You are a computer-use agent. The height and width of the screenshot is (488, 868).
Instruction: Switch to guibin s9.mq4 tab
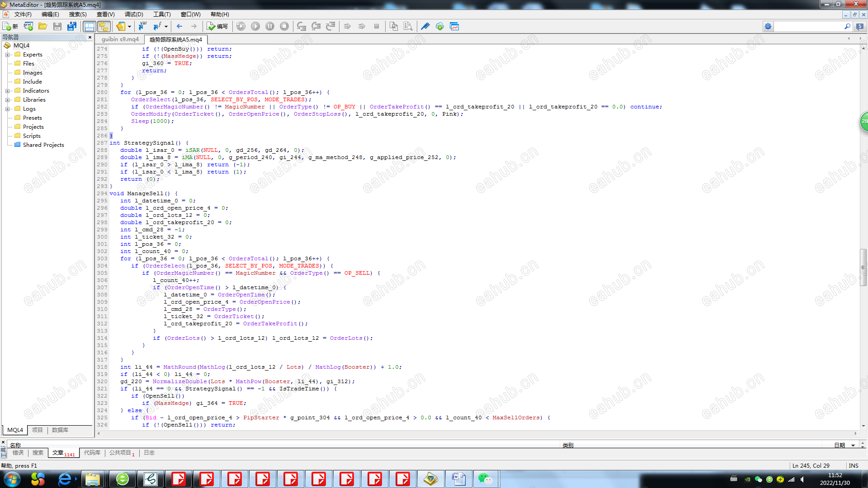pos(120,39)
